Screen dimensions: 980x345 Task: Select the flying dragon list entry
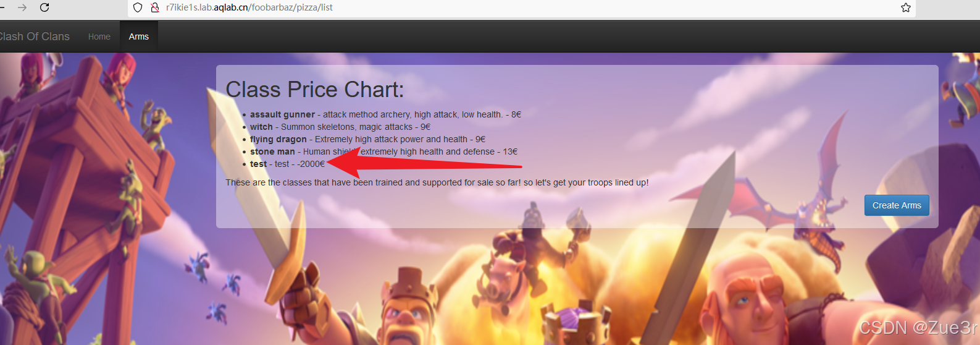coord(367,139)
